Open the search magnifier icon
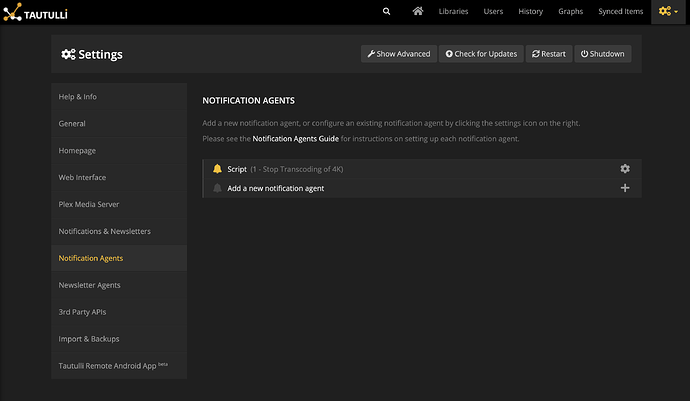The image size is (690, 401). [x=386, y=11]
